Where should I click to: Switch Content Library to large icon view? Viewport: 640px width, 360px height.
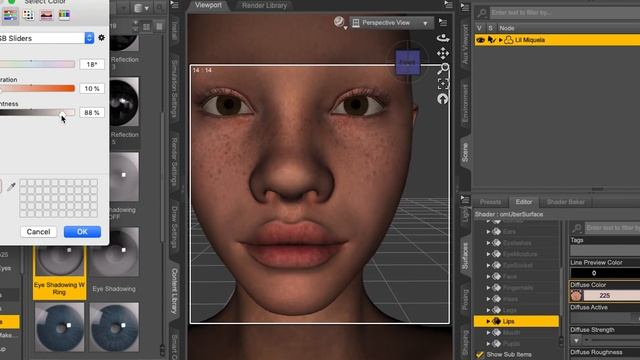click(x=159, y=27)
